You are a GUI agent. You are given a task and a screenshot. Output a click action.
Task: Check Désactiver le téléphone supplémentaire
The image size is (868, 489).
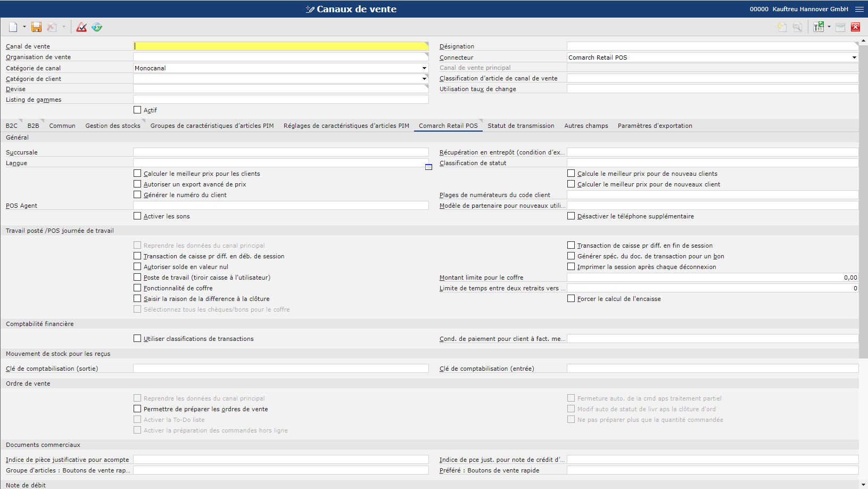click(571, 216)
